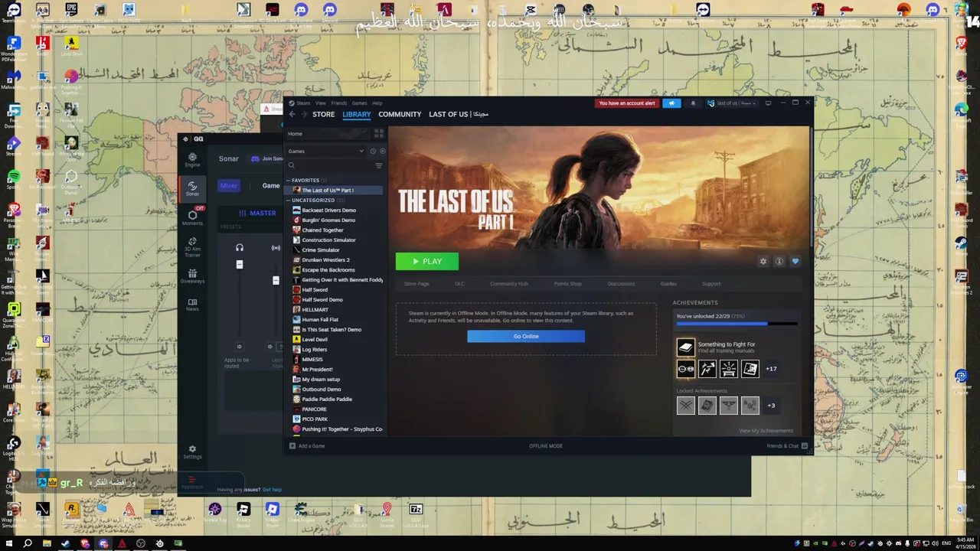The height and width of the screenshot is (551, 980).
Task: Open the game info icon
Action: coord(779,262)
